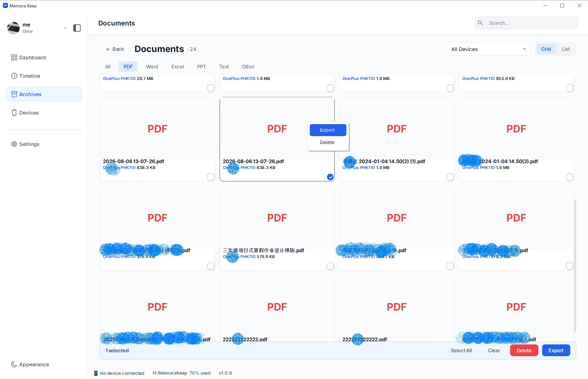
Task: Check the 2024-01-04 14.50(2) (1).pdf card
Action: coord(450,177)
